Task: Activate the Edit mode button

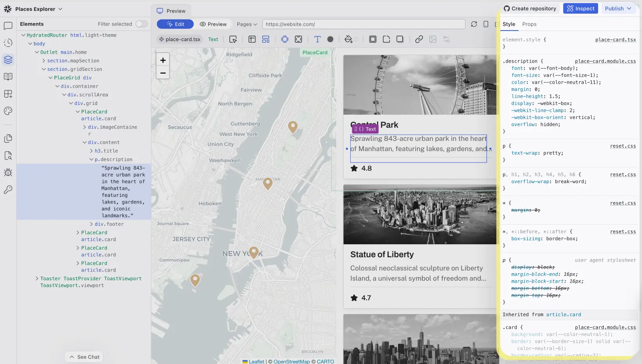Action: [x=175, y=24]
